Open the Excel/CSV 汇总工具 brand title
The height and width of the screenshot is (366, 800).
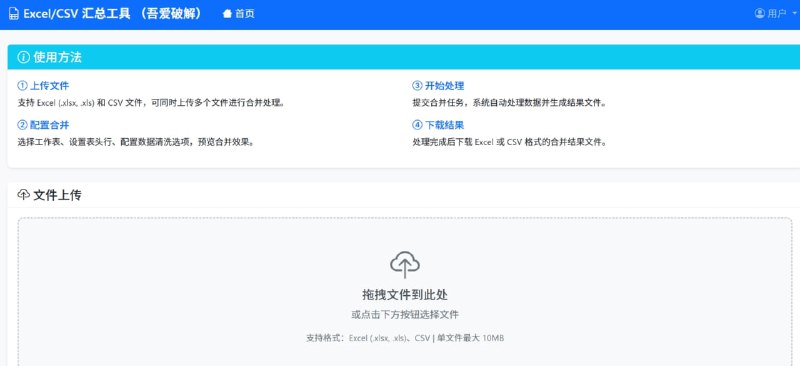point(112,14)
